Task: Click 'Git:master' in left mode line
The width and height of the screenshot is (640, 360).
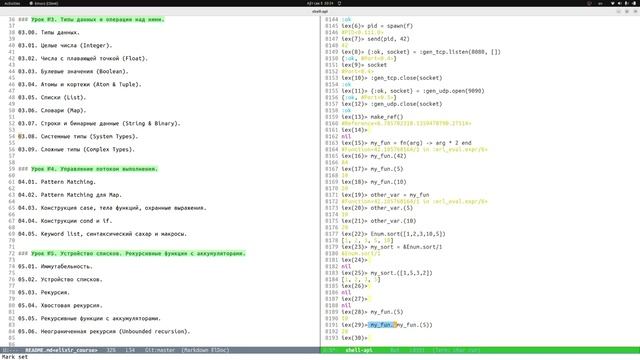Action: click(x=160, y=350)
